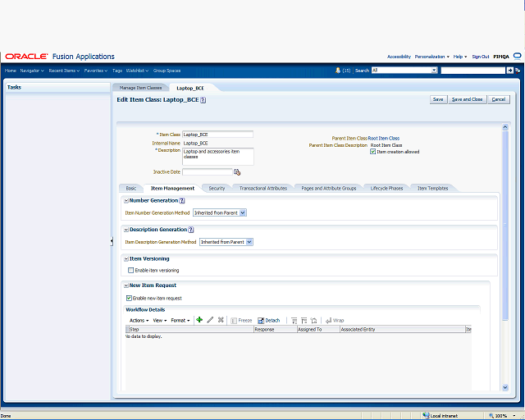Viewport: 525px width, 420px height.
Task: Open the Personalization menu
Action: click(432, 57)
